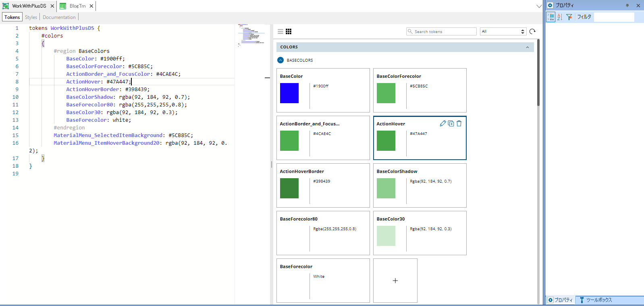Select the BaseForecolor80 token card
Image resolution: width=644 pixels, height=306 pixels.
point(323,233)
